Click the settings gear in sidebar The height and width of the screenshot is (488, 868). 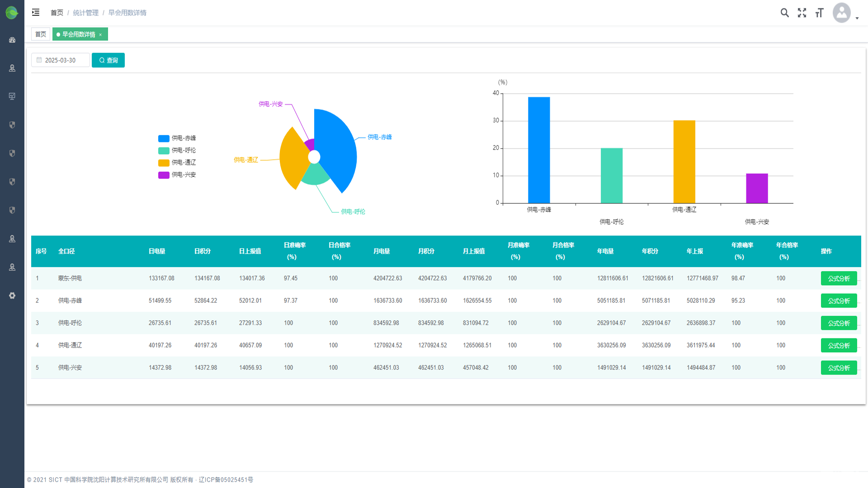(x=12, y=296)
